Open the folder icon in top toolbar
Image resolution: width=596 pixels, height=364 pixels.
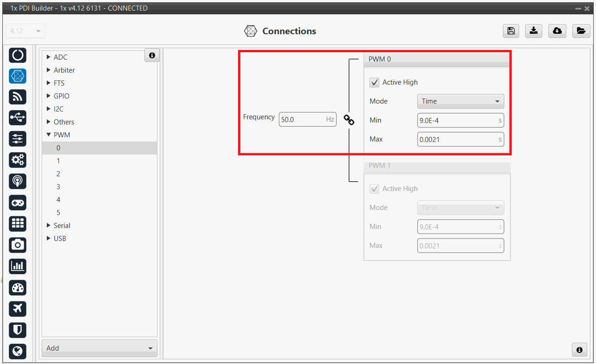580,31
